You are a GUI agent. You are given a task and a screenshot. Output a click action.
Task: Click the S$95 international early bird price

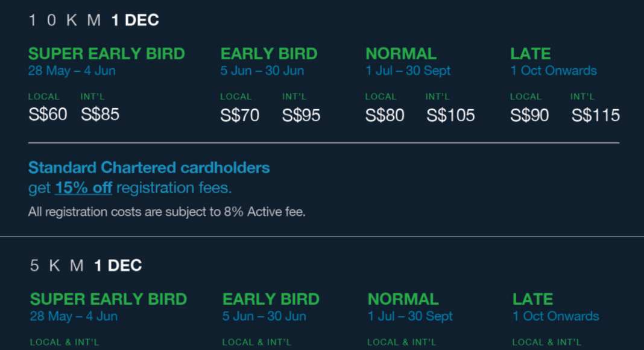[x=301, y=115]
